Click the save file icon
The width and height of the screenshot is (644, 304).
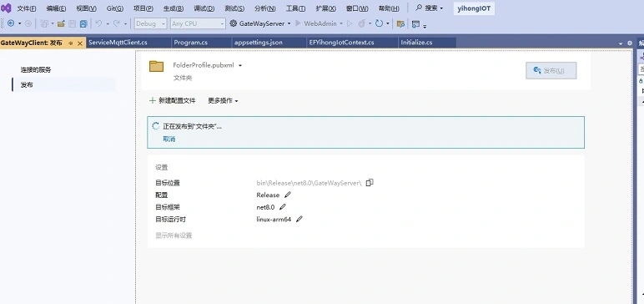[73, 23]
